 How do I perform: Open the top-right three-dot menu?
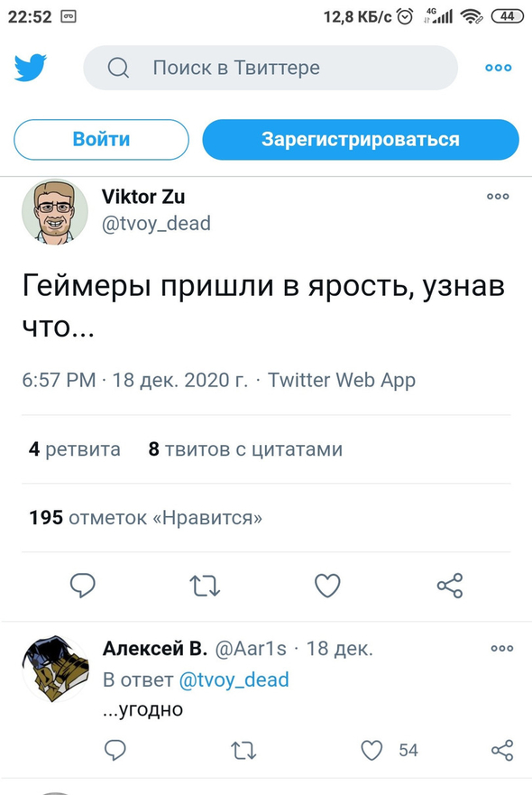(x=498, y=68)
